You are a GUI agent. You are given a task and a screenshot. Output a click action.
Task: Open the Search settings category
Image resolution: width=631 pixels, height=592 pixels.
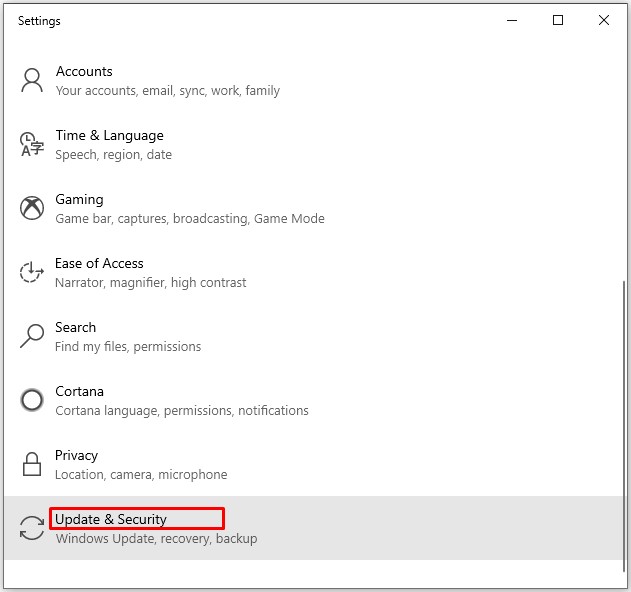[75, 328]
